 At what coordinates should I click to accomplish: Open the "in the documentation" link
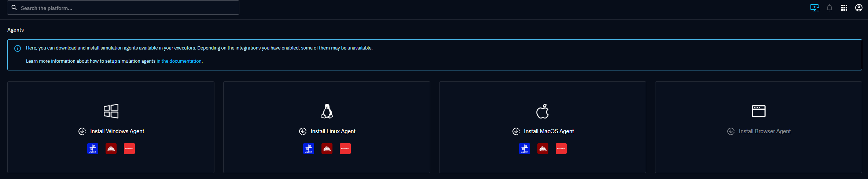179,61
